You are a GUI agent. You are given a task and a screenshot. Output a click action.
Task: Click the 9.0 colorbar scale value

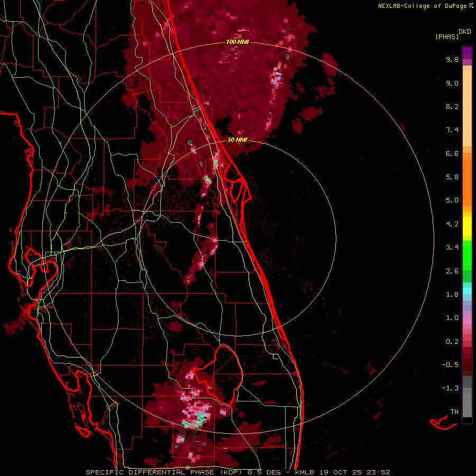[x=452, y=83]
